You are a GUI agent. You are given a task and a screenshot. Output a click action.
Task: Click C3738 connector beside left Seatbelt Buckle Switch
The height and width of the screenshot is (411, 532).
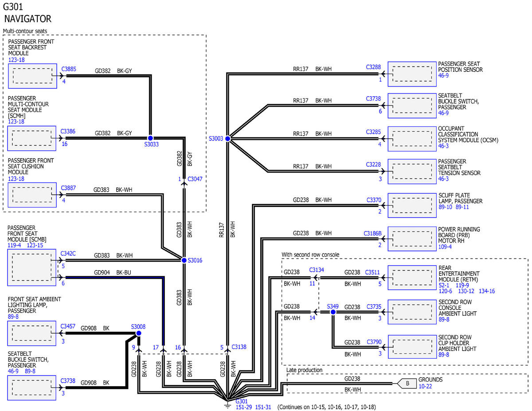click(68, 380)
